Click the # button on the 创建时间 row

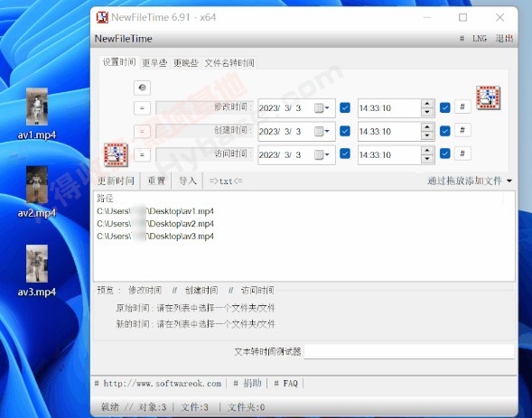[462, 131]
